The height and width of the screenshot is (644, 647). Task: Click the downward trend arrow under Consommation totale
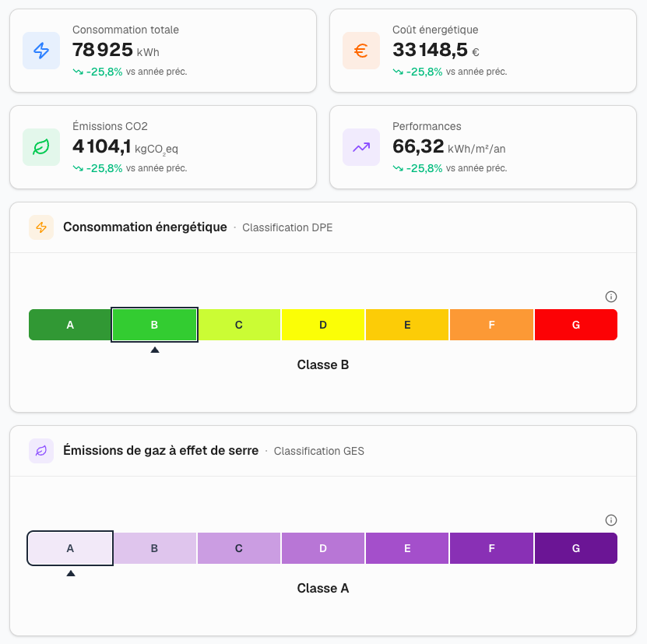pyautogui.click(x=78, y=72)
